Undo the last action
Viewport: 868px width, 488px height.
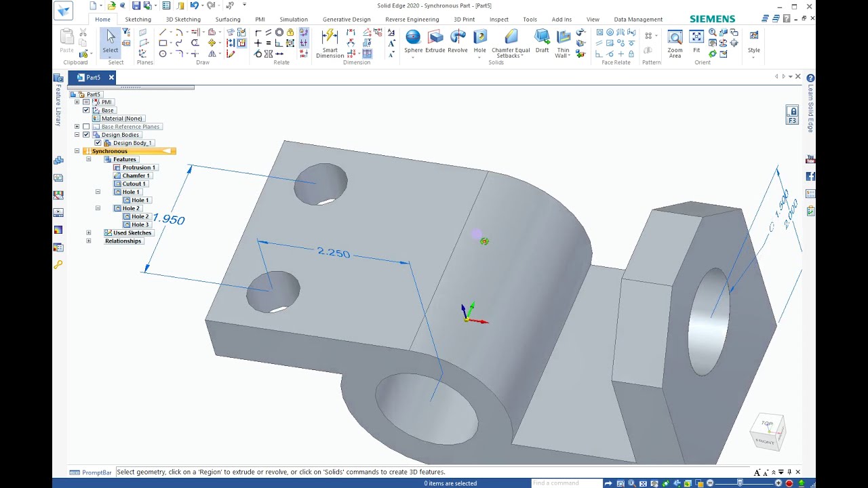tap(194, 5)
